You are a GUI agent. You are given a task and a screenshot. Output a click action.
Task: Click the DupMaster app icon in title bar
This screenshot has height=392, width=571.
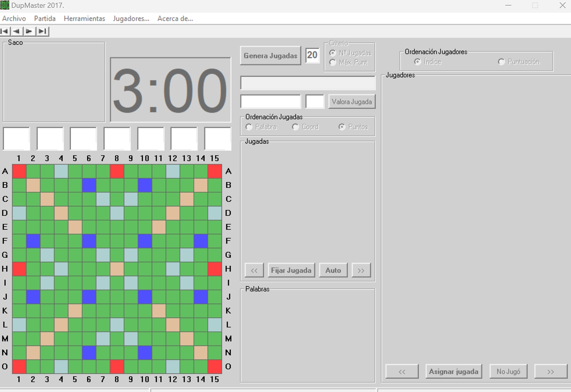pyautogui.click(x=5, y=5)
